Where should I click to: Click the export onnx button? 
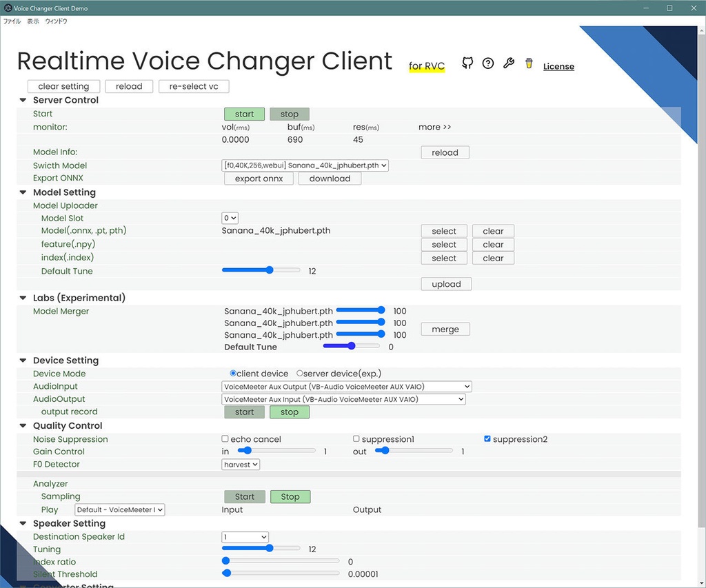pos(259,179)
